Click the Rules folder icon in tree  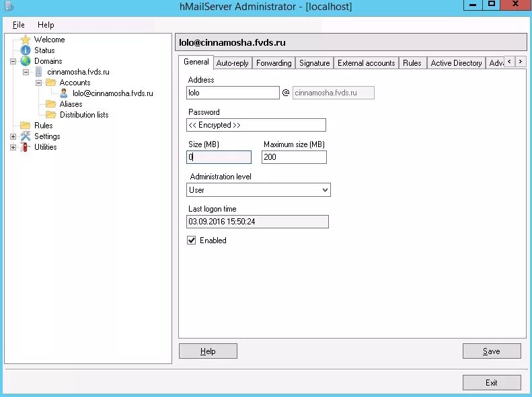[26, 126]
